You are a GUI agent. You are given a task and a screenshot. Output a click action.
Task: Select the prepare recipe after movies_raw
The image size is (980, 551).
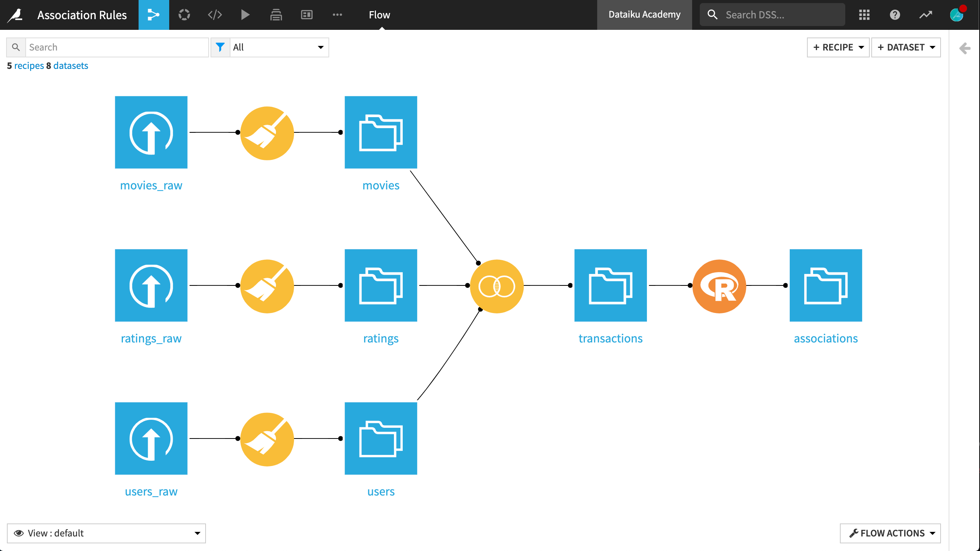267,133
